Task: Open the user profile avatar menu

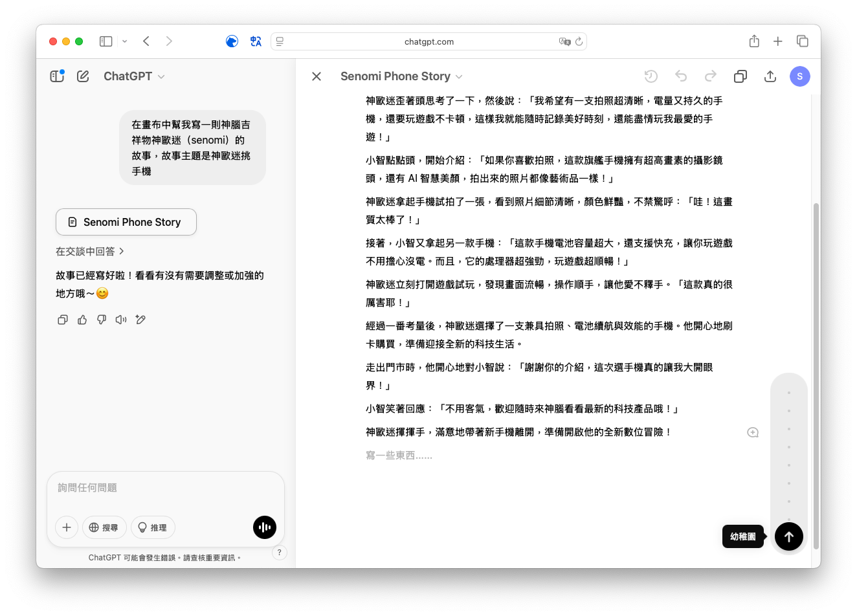Action: [800, 76]
